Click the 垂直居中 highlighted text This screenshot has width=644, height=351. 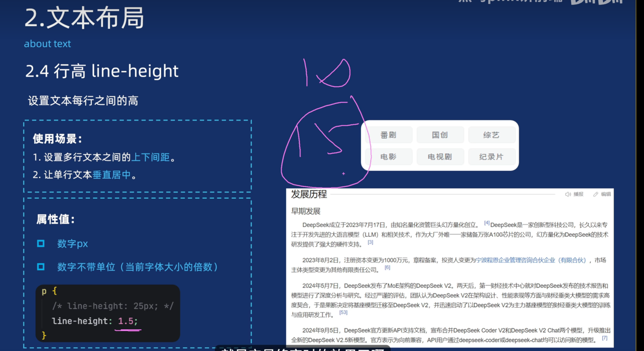click(x=112, y=175)
